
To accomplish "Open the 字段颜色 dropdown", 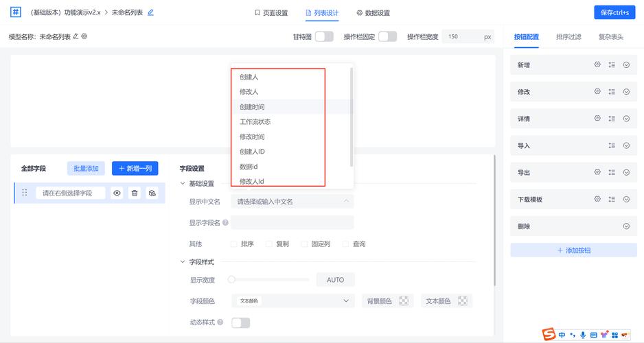I will (x=293, y=300).
